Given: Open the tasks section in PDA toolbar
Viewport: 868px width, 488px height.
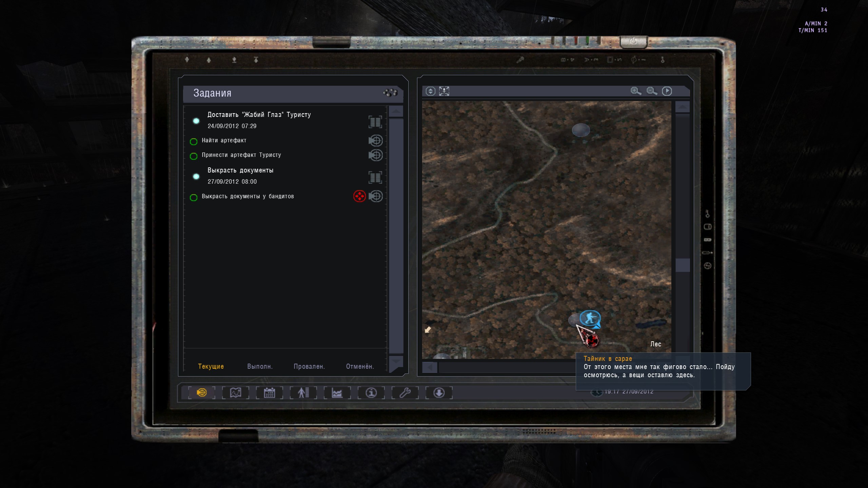Looking at the screenshot, I should (x=201, y=392).
